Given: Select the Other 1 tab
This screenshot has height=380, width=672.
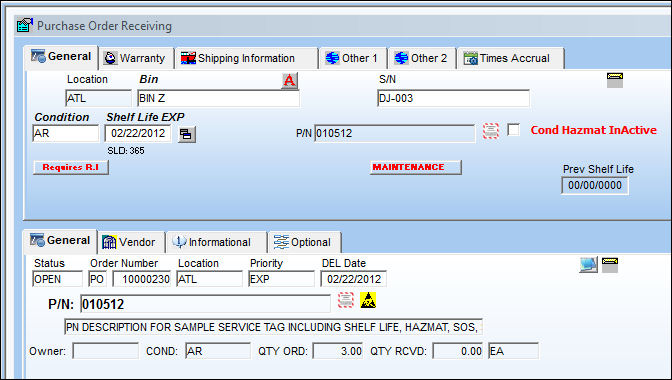Looking at the screenshot, I should tap(353, 58).
